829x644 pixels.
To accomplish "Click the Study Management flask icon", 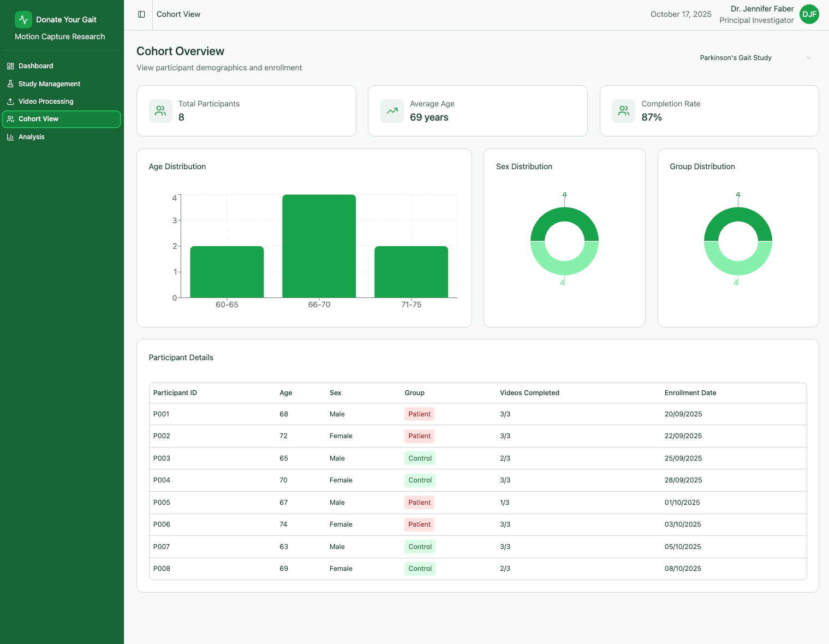I will pyautogui.click(x=10, y=84).
